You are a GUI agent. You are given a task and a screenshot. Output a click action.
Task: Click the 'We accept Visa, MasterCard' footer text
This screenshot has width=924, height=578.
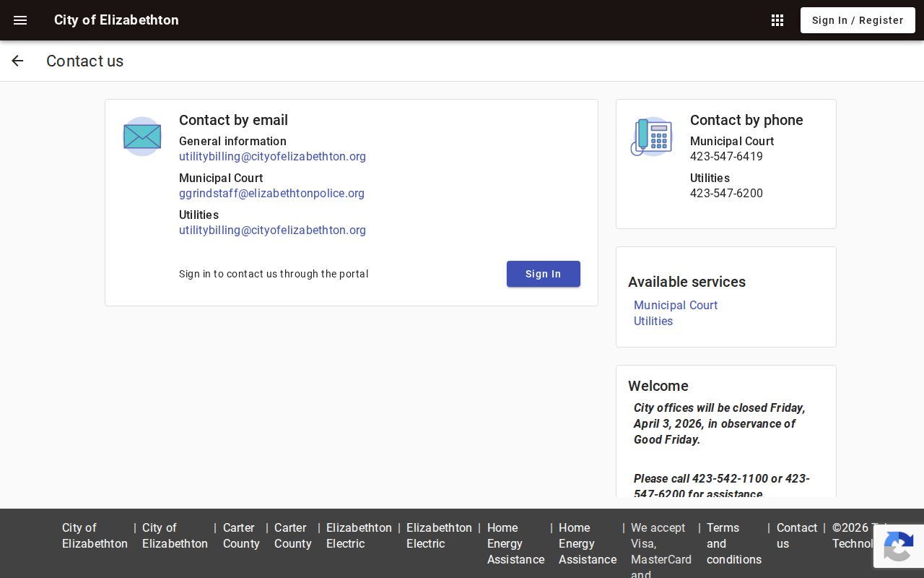(x=661, y=549)
